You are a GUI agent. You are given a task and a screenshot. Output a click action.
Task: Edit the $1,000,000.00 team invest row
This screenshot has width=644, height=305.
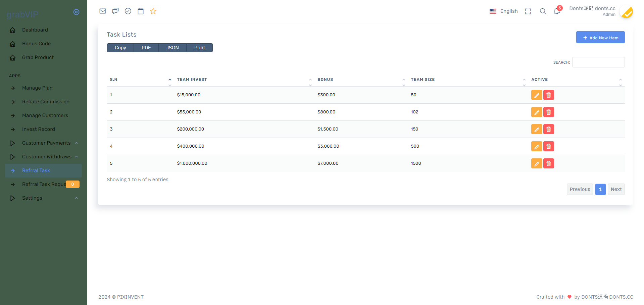(537, 163)
